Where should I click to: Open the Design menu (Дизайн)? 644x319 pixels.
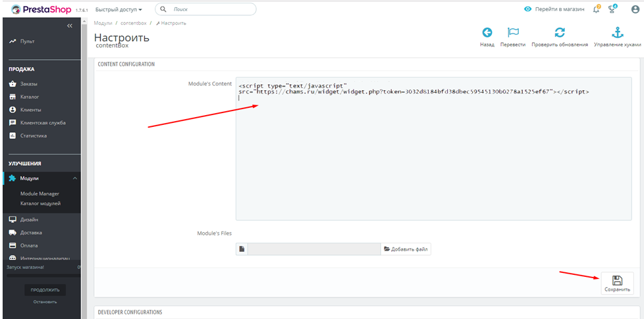30,220
